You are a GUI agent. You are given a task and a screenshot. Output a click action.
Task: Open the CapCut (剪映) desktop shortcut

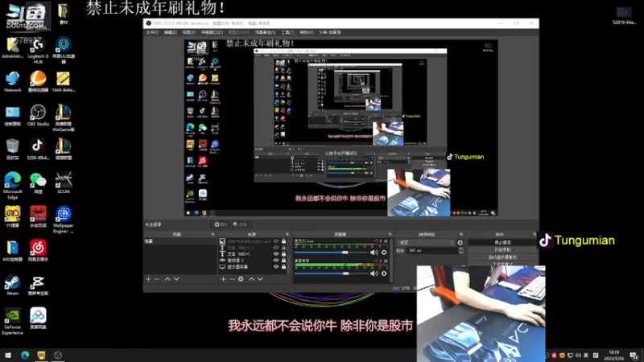pyautogui.click(x=38, y=285)
